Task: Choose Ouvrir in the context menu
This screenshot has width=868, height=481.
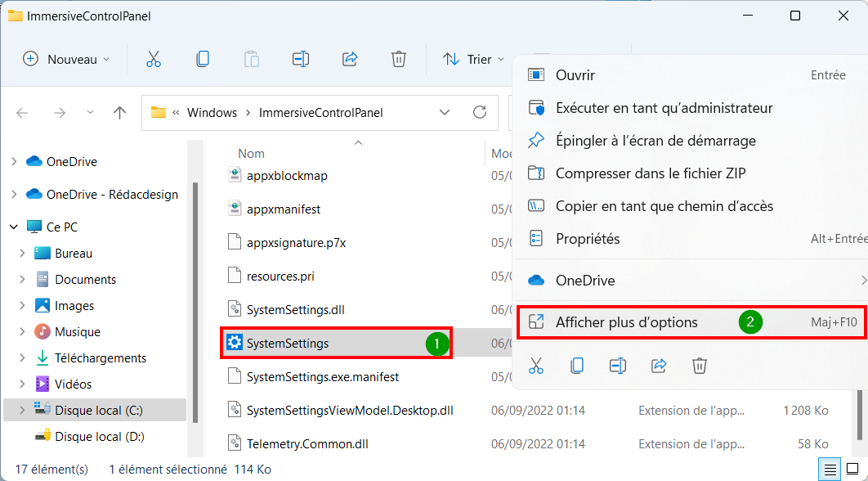Action: tap(690, 74)
